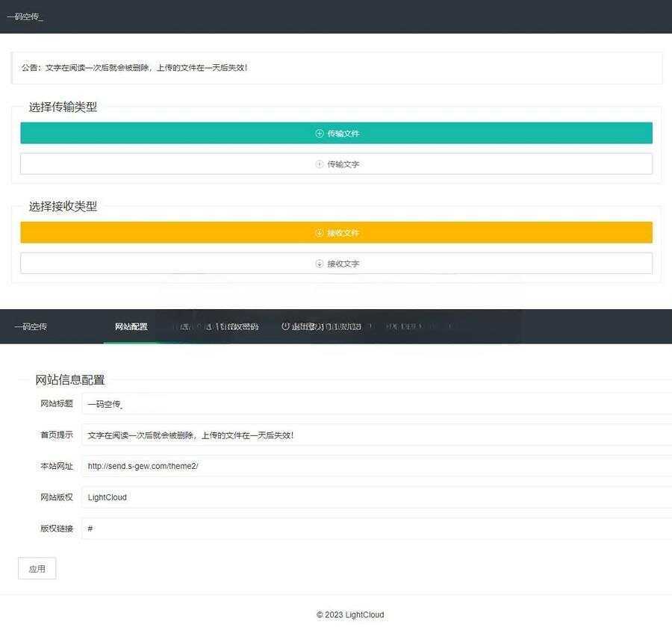This screenshot has width=672, height=628.
Task: Click the download icon beside 接收文字
Action: point(318,263)
